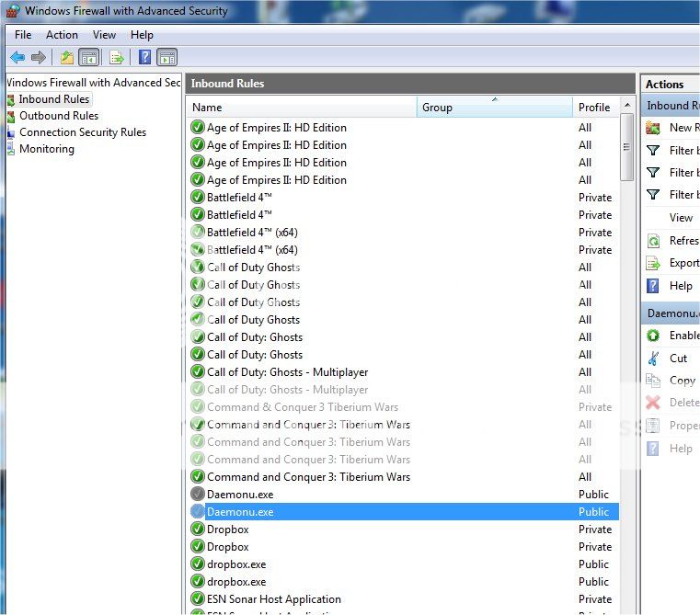The image size is (700, 615).
Task: Click the Properties icon in Actions pane
Action: point(653,426)
